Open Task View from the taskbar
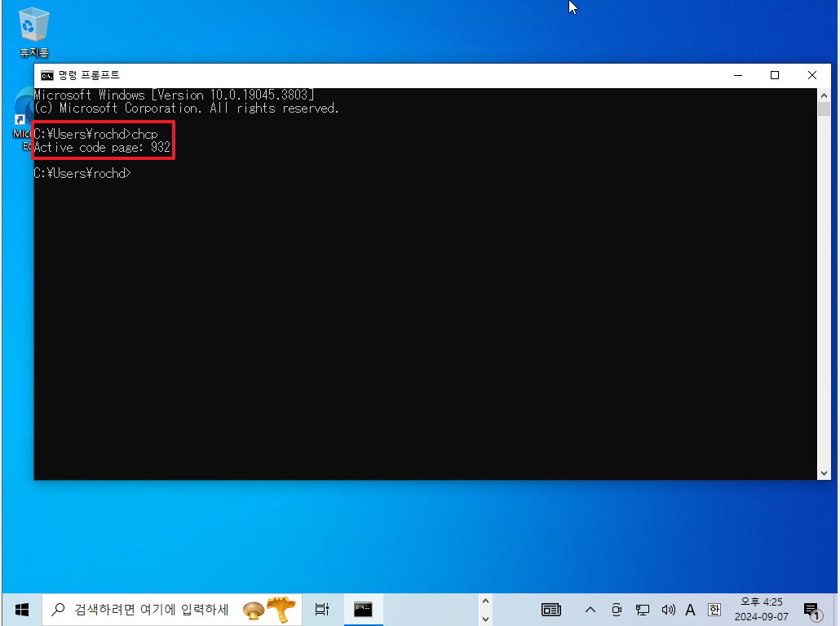The width and height of the screenshot is (840, 626). [x=322, y=610]
